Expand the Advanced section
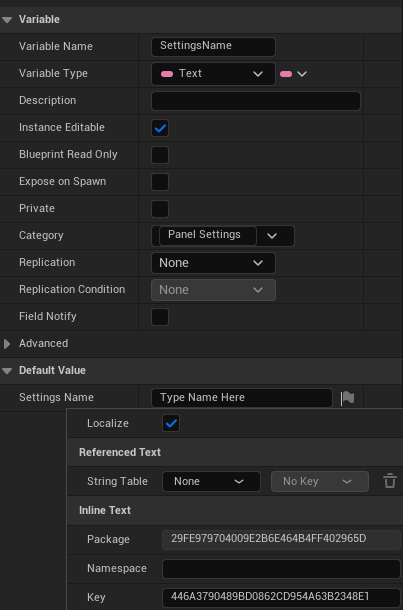The width and height of the screenshot is (403, 610). 7,344
